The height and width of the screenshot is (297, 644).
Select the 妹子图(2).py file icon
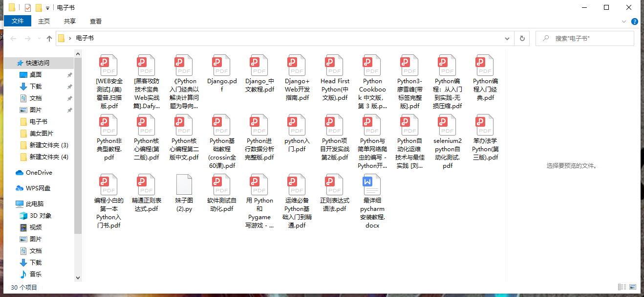[184, 184]
